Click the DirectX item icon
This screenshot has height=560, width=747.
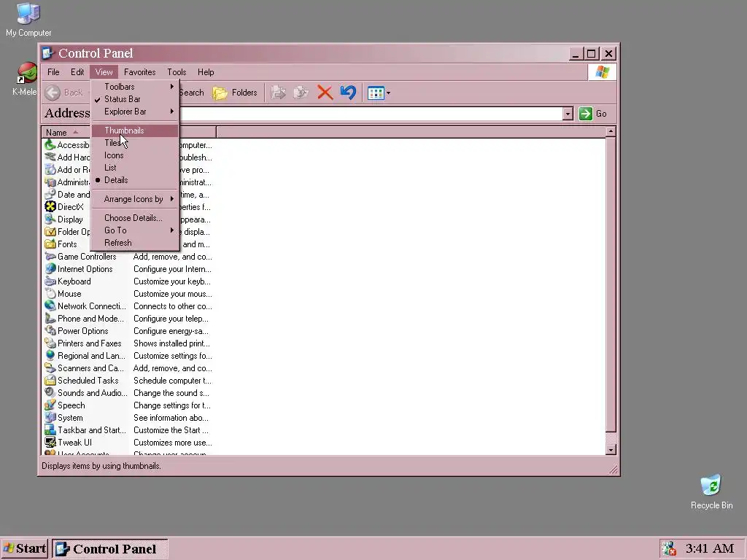(50, 206)
